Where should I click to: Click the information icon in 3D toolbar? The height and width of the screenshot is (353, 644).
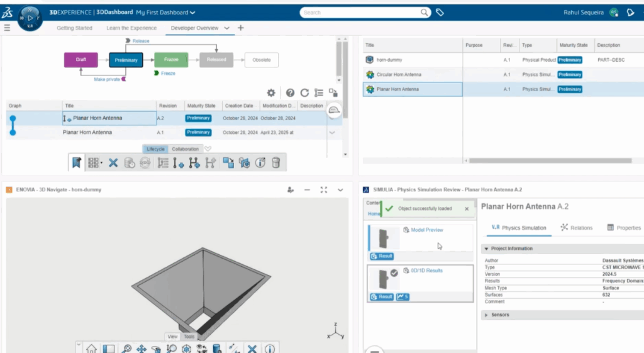270,349
